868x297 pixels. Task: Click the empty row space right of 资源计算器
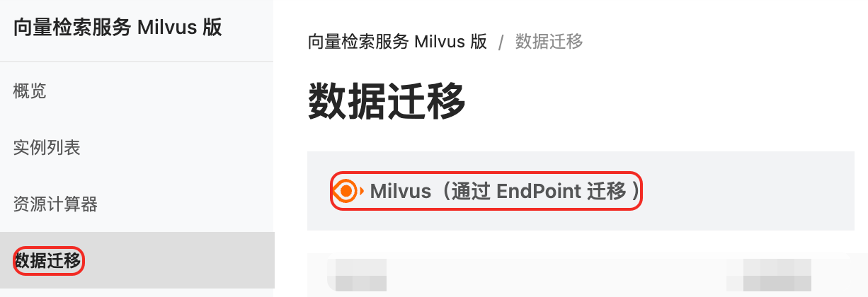(x=185, y=204)
